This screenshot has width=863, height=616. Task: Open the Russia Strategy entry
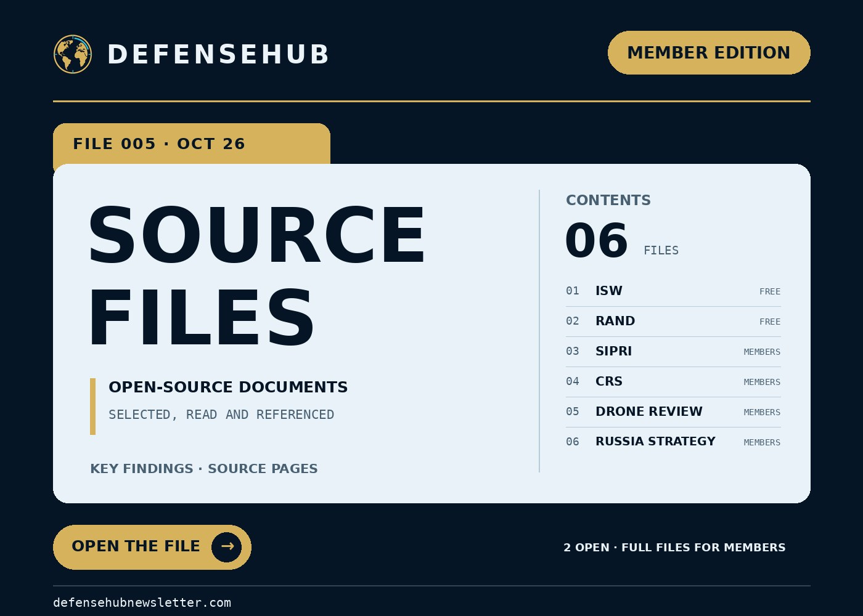[x=673, y=442]
